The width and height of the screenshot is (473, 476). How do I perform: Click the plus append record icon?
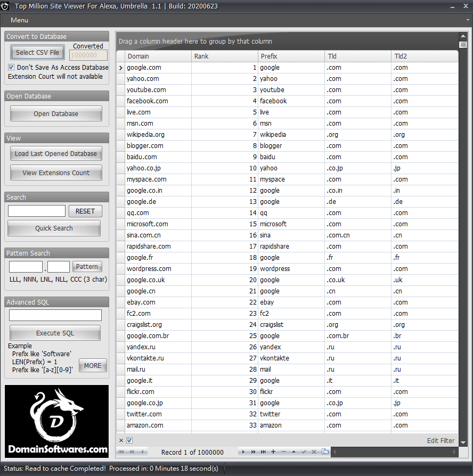pyautogui.click(x=273, y=452)
